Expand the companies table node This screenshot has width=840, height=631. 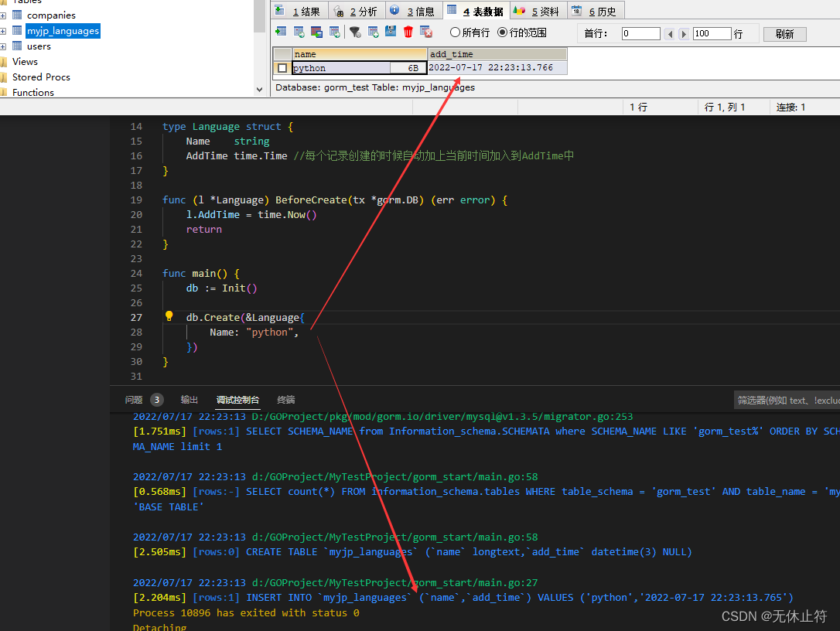(2, 15)
